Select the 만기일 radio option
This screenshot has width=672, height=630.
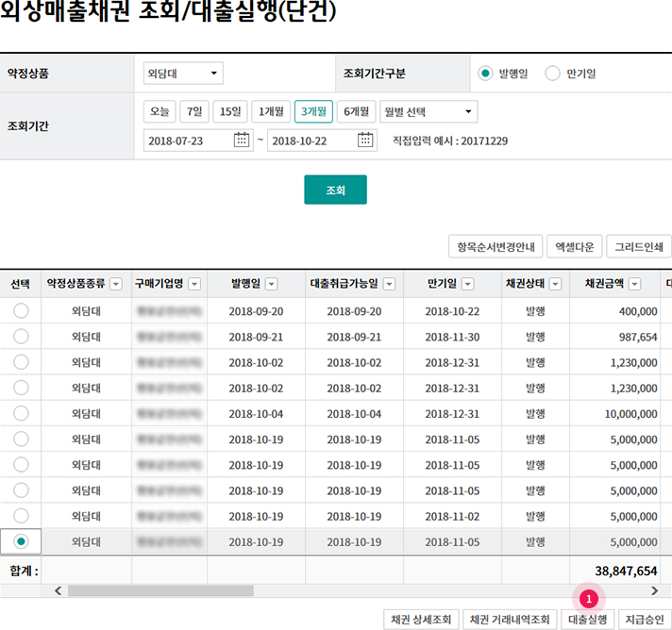[553, 74]
